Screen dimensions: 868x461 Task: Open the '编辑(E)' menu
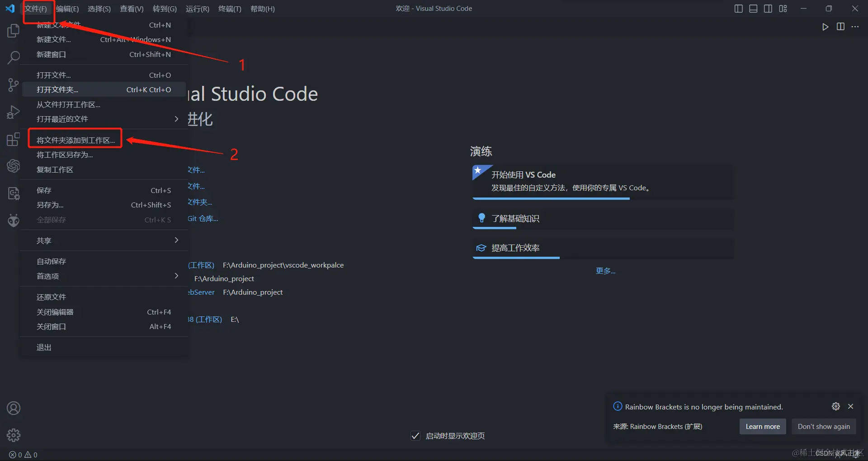tap(67, 9)
